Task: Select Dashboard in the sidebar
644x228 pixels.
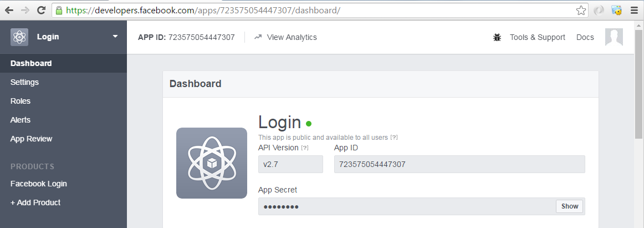Action: coord(63,63)
